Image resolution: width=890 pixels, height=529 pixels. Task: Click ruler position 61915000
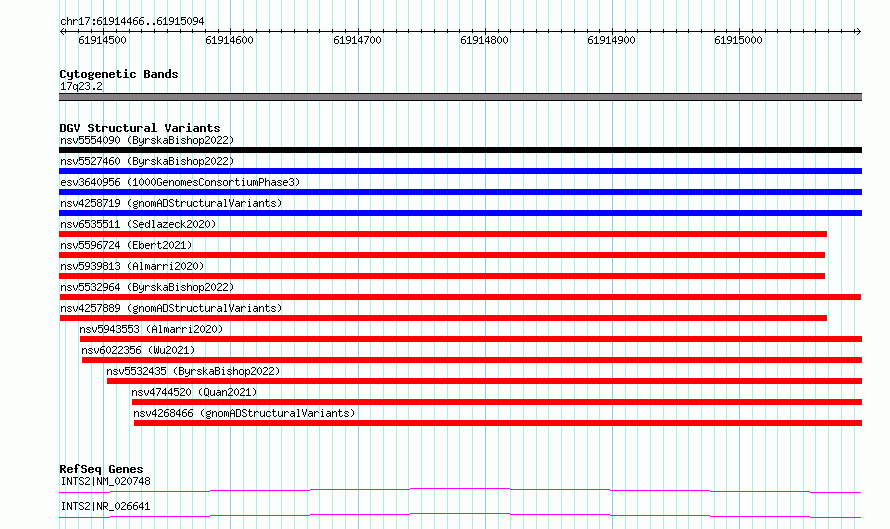738,40
